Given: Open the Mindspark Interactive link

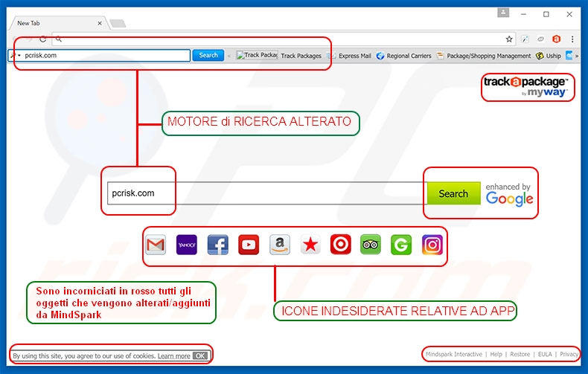Looking at the screenshot, I should [x=454, y=354].
